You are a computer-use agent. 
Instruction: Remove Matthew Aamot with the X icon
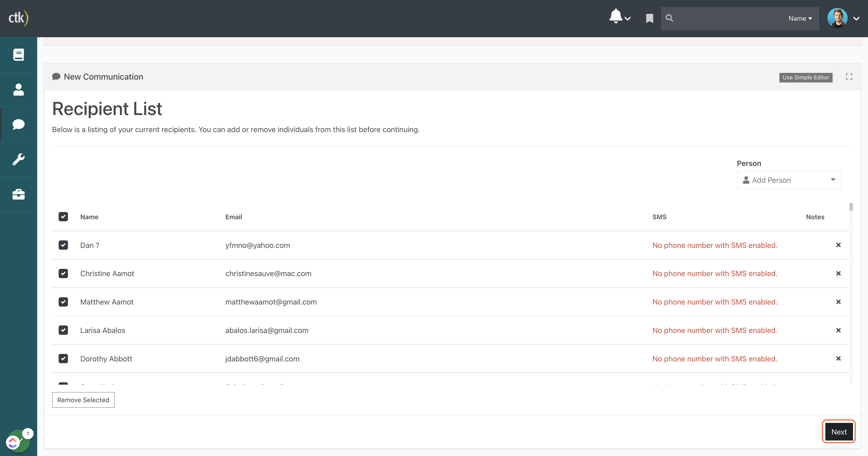coord(838,302)
